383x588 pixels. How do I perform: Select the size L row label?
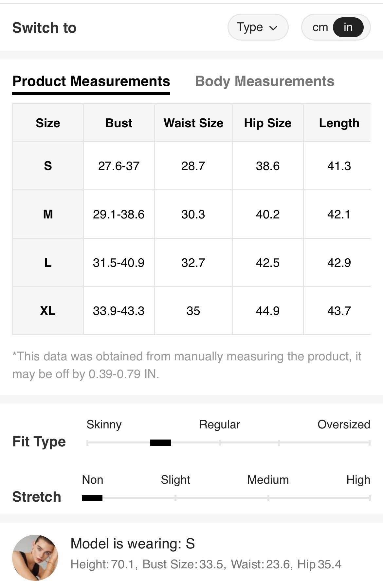click(48, 263)
